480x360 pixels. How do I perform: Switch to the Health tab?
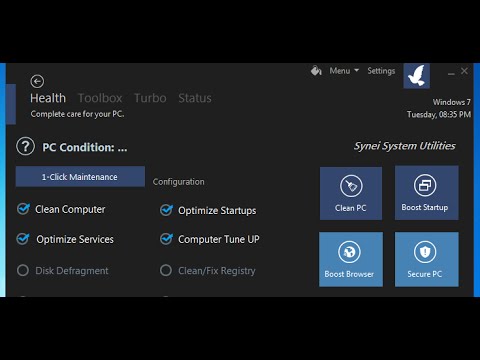click(x=48, y=98)
